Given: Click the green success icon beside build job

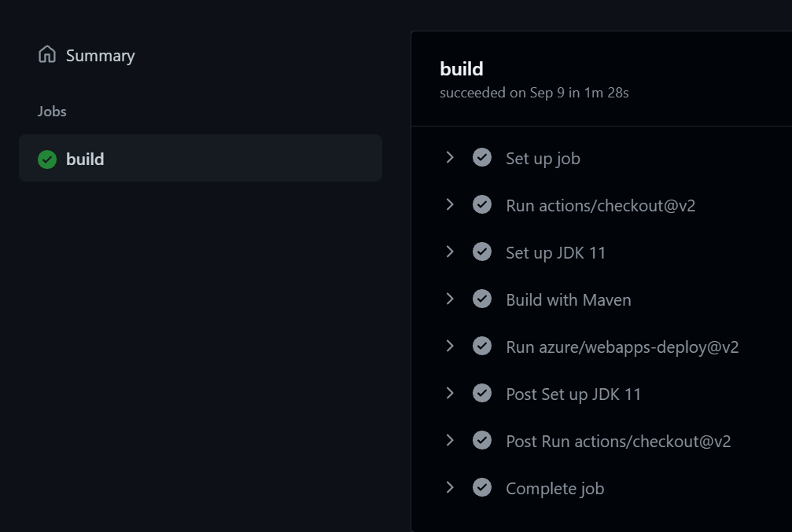Looking at the screenshot, I should pyautogui.click(x=47, y=160).
